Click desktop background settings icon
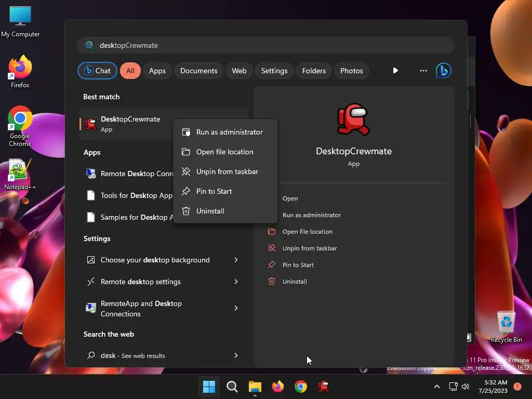532x399 pixels. pyautogui.click(x=90, y=260)
